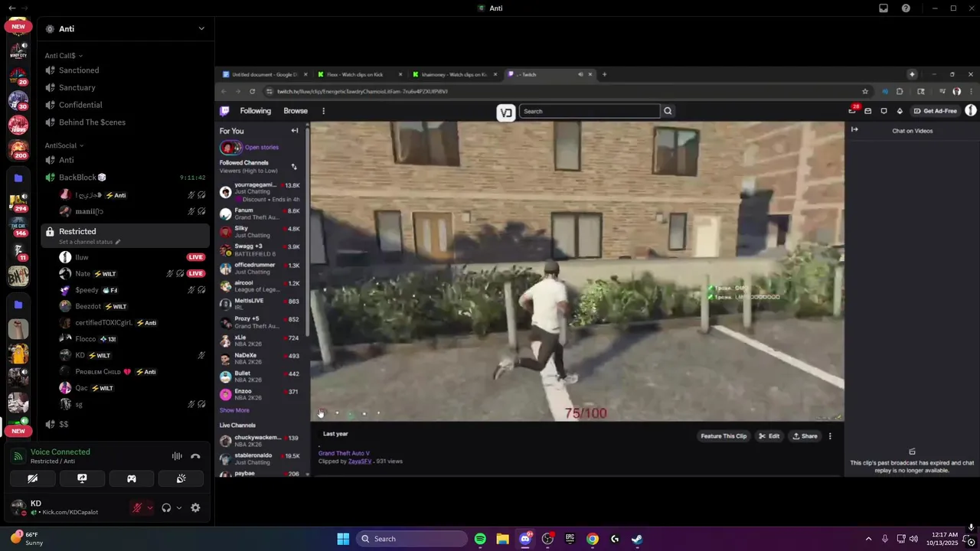The height and width of the screenshot is (551, 980).
Task: Toggle deafen with the headphones icon
Action: point(166,507)
